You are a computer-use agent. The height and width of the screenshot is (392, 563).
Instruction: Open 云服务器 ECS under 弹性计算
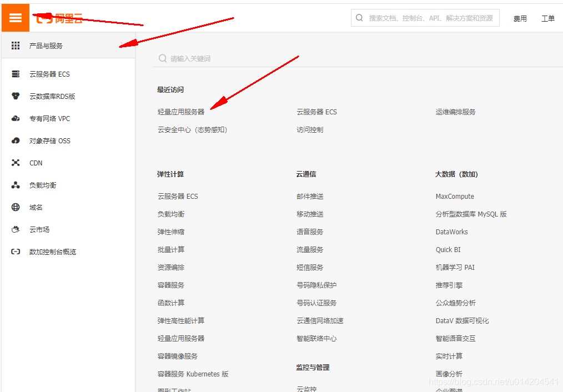click(x=178, y=197)
